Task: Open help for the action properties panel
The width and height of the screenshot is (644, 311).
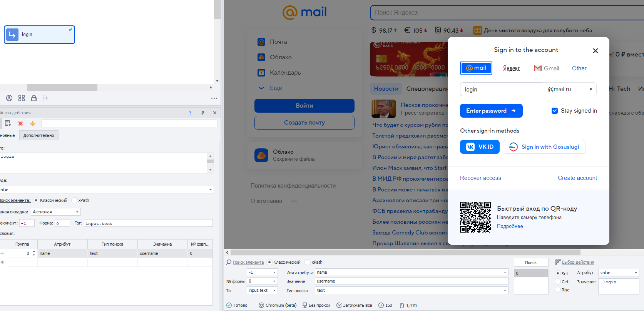Action: pyautogui.click(x=190, y=113)
